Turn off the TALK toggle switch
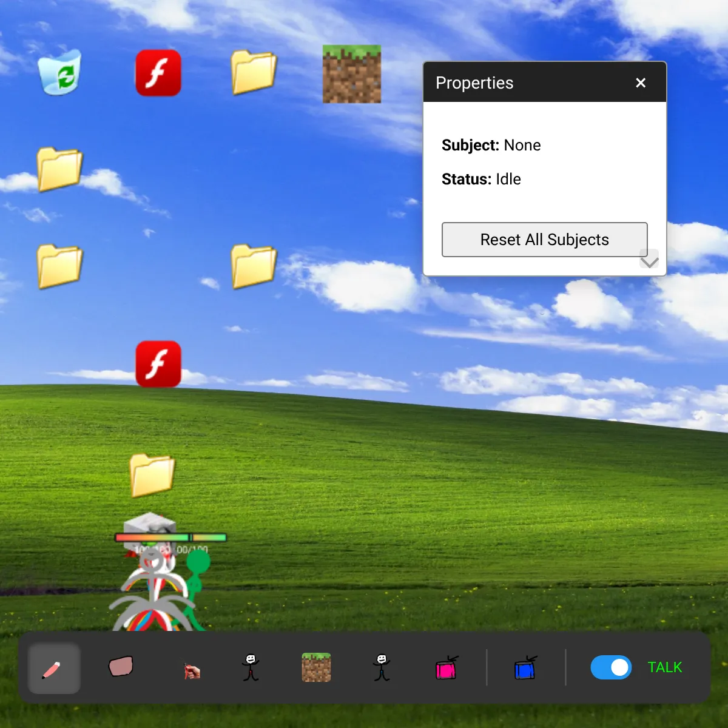728x728 pixels. click(611, 667)
